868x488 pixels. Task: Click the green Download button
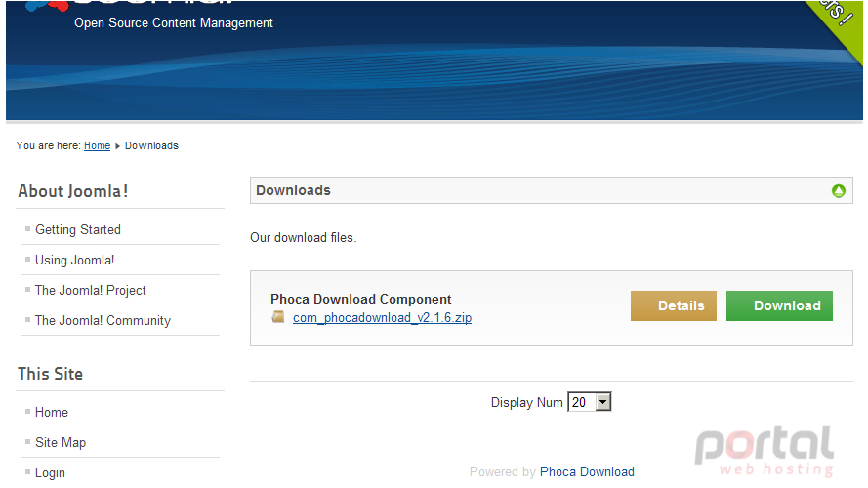tap(779, 305)
